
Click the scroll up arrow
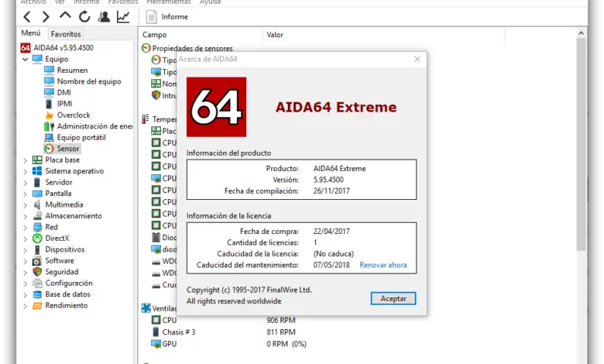[582, 33]
